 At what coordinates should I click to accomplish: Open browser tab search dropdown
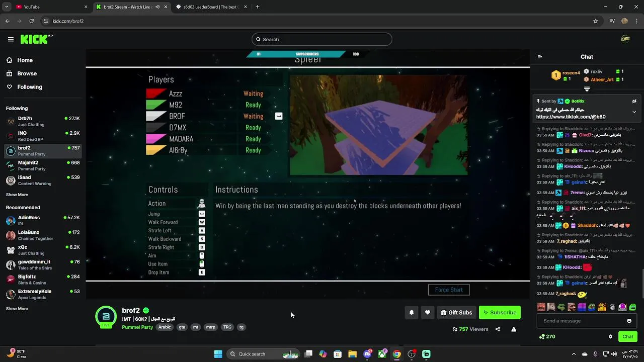[6, 7]
